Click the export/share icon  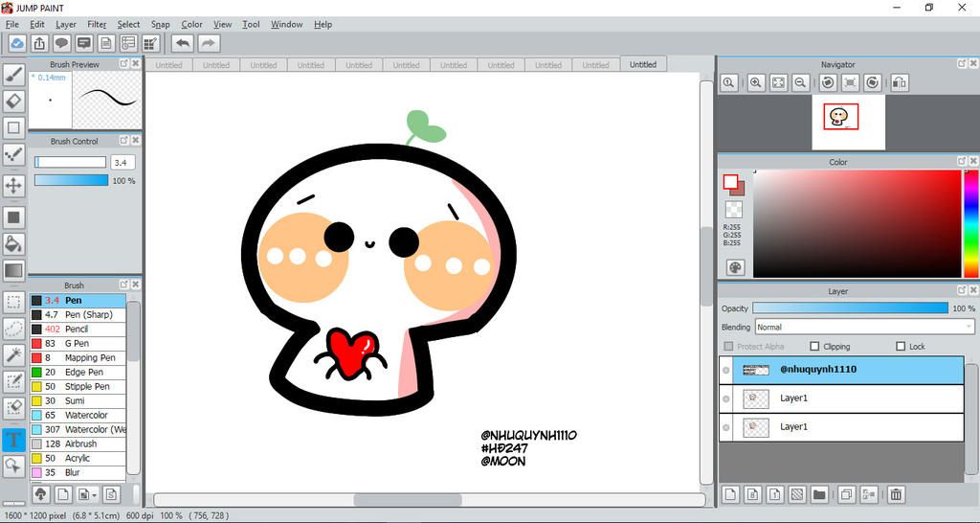[x=39, y=43]
